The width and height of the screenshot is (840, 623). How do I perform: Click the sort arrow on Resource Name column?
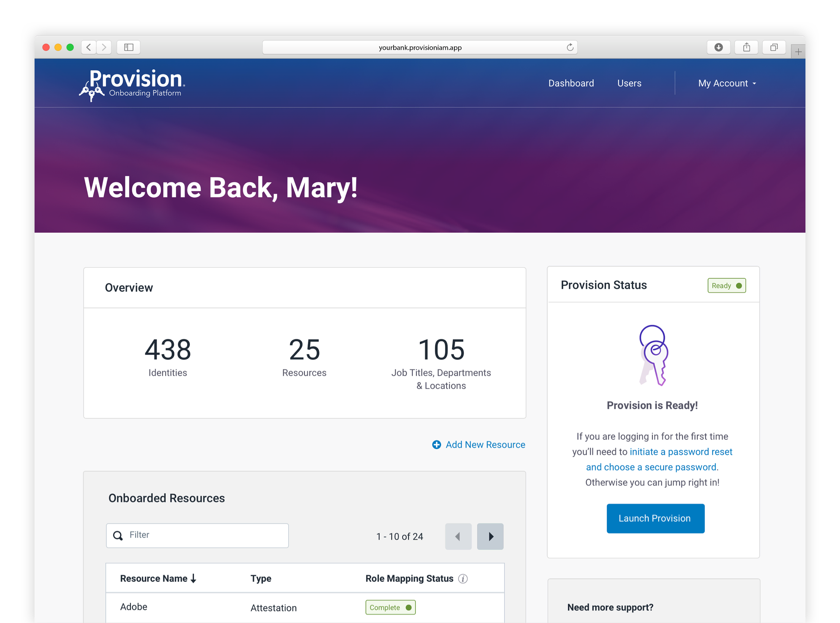point(193,578)
